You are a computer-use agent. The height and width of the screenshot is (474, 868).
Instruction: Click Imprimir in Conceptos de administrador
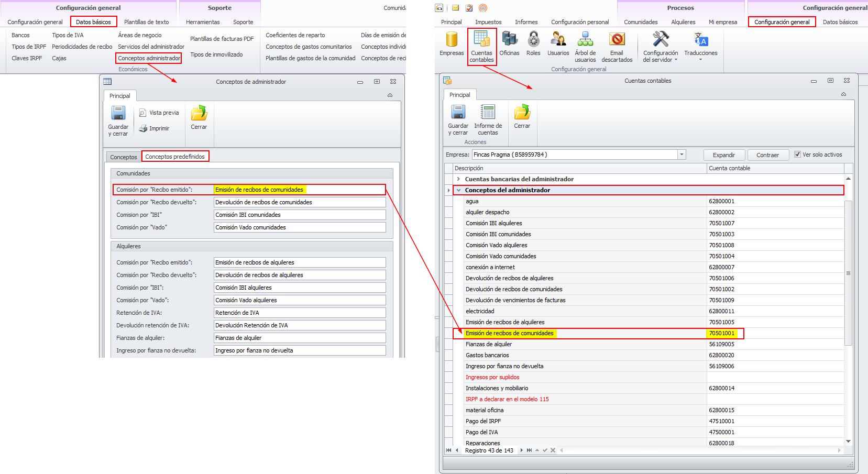coord(154,128)
